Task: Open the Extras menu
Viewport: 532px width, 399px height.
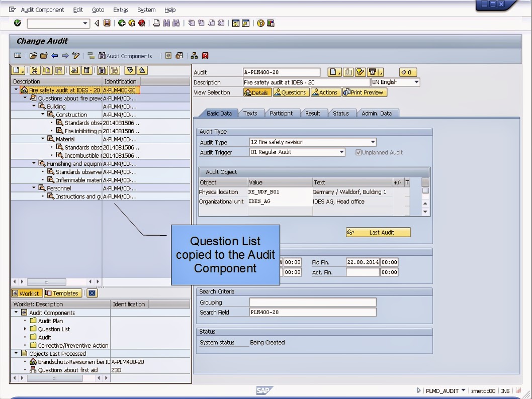Action: point(121,10)
